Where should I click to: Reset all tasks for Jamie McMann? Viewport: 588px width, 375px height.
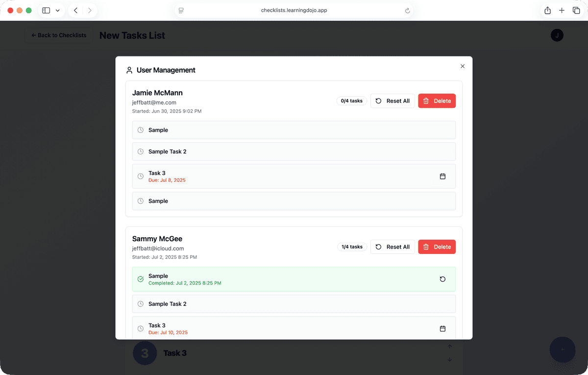click(x=392, y=101)
